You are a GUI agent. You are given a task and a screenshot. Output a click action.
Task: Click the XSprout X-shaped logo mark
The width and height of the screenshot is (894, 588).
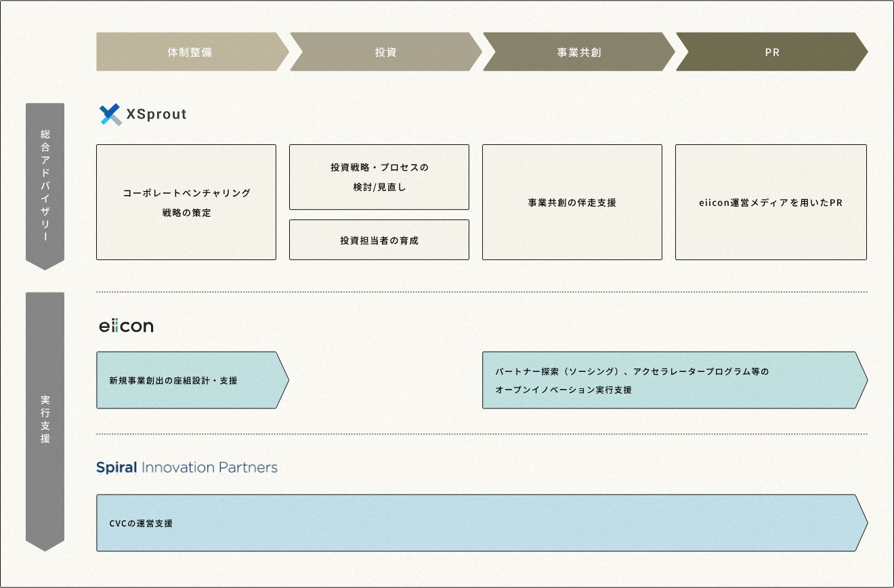click(x=110, y=114)
